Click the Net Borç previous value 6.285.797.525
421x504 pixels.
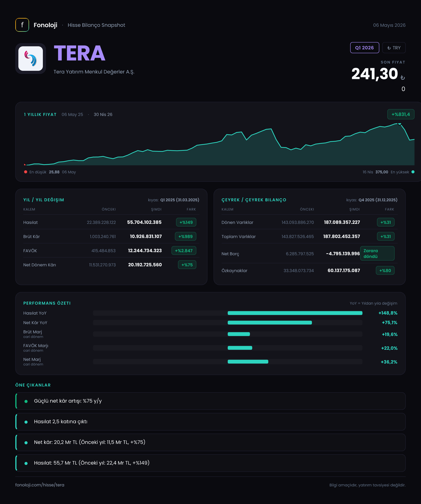click(300, 254)
